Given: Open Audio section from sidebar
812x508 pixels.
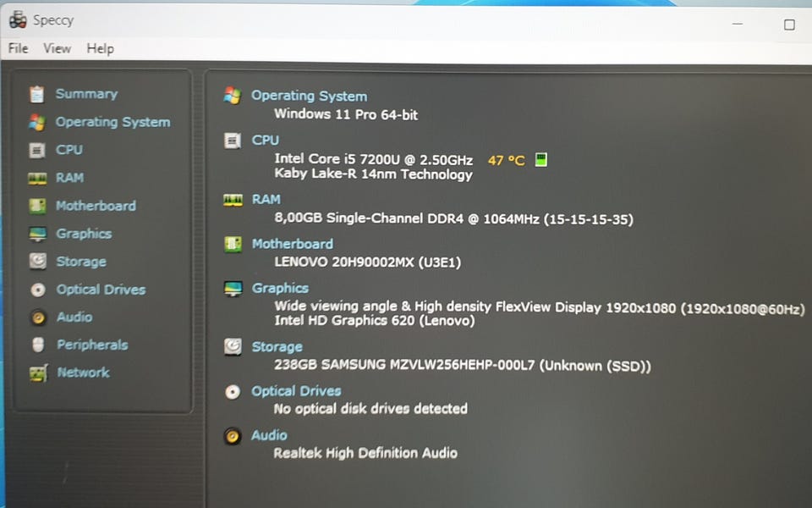Looking at the screenshot, I should (x=74, y=317).
